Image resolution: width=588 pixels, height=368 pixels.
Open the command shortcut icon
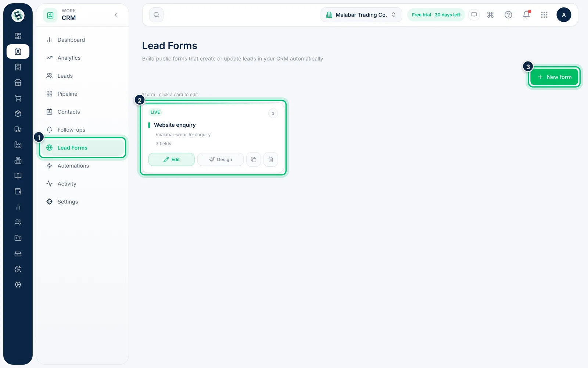point(490,15)
